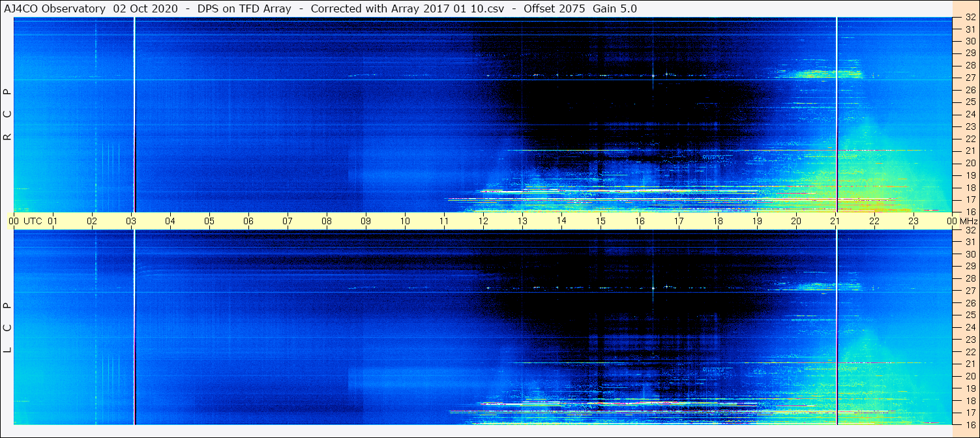Click the '16' MHz label in LCP scale
The height and width of the screenshot is (438, 980).
(x=970, y=424)
